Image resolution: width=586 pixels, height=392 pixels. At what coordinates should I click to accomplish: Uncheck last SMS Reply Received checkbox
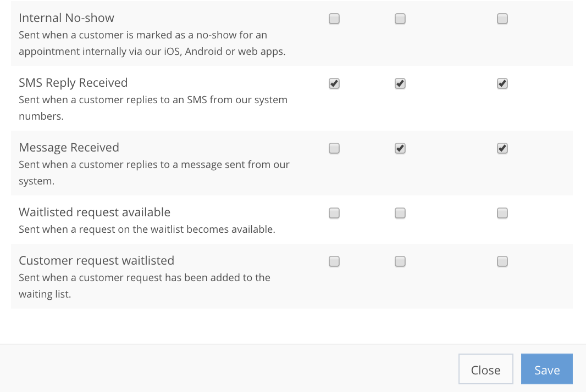point(502,83)
